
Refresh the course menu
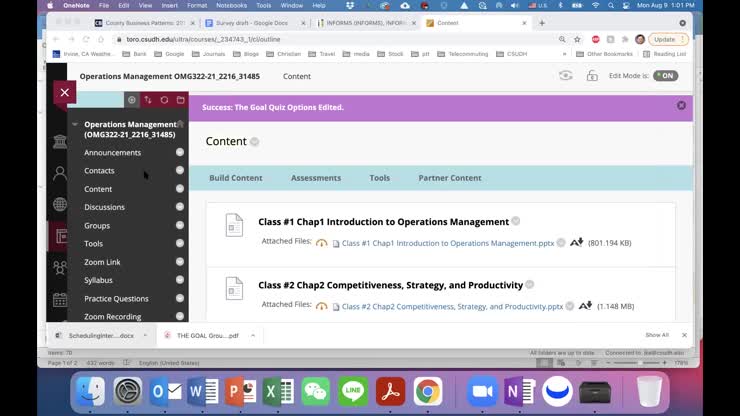click(x=164, y=100)
